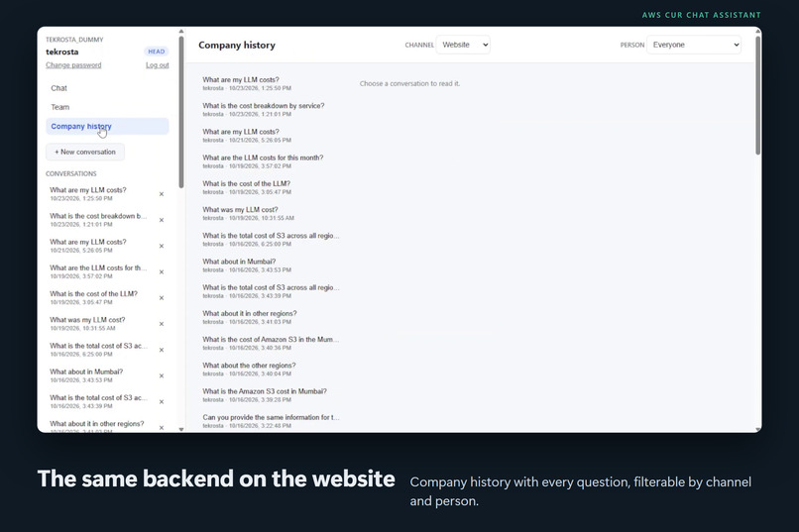Select history entry 'What is the cost of the LLM?'
This screenshot has width=799, height=532.
[271, 187]
